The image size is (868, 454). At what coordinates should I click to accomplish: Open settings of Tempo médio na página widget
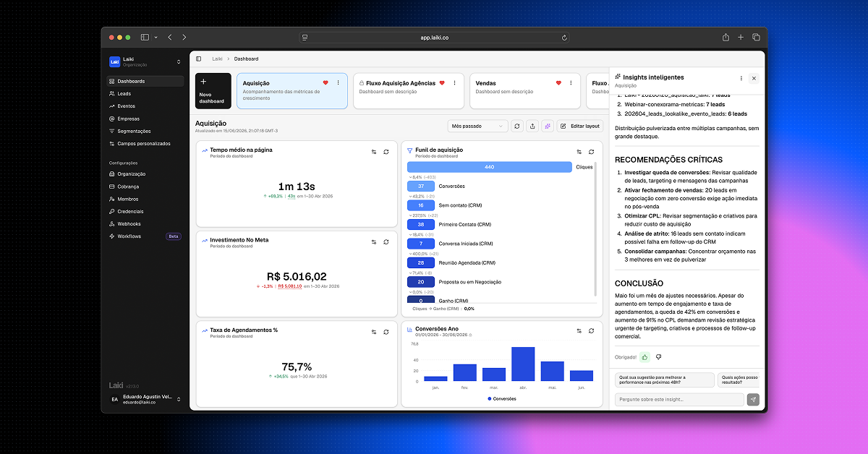(x=374, y=152)
